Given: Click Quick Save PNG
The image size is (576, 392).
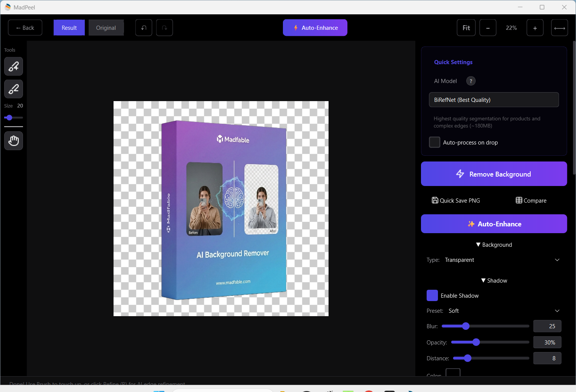Looking at the screenshot, I should (x=456, y=200).
